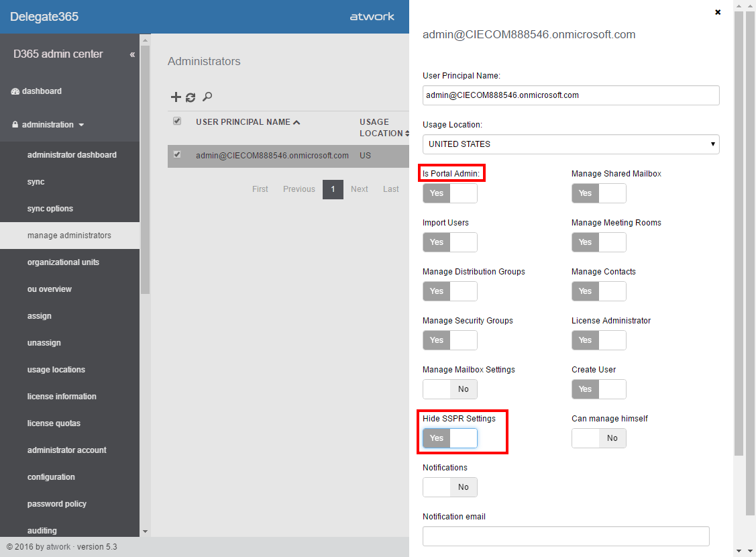756x557 pixels.
Task: Toggle the header select-all checkbox
Action: pos(177,121)
